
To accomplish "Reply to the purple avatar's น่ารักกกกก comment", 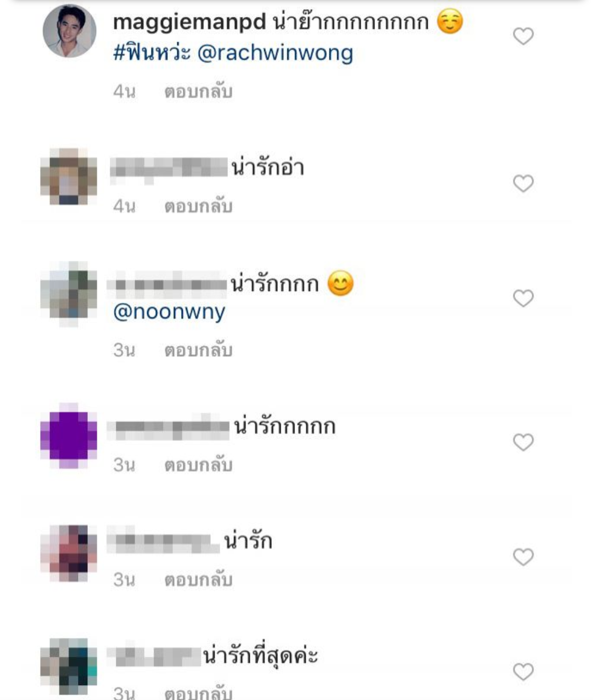I will coord(198,465).
